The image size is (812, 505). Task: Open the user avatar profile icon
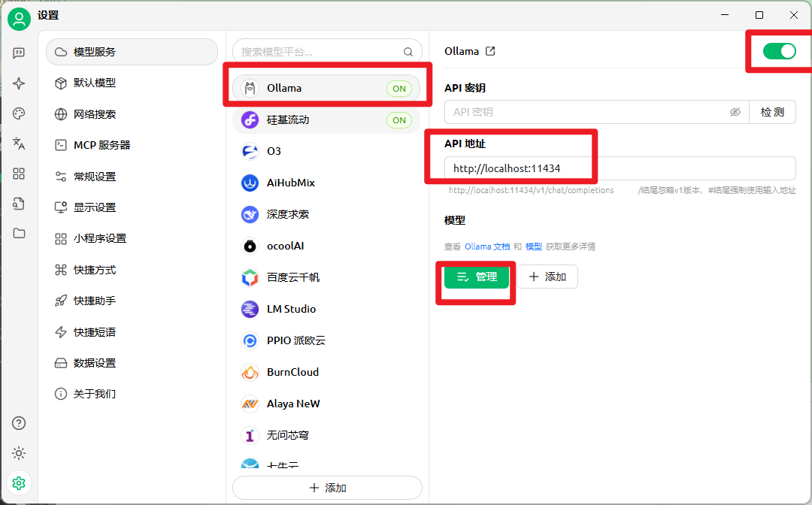(x=19, y=19)
